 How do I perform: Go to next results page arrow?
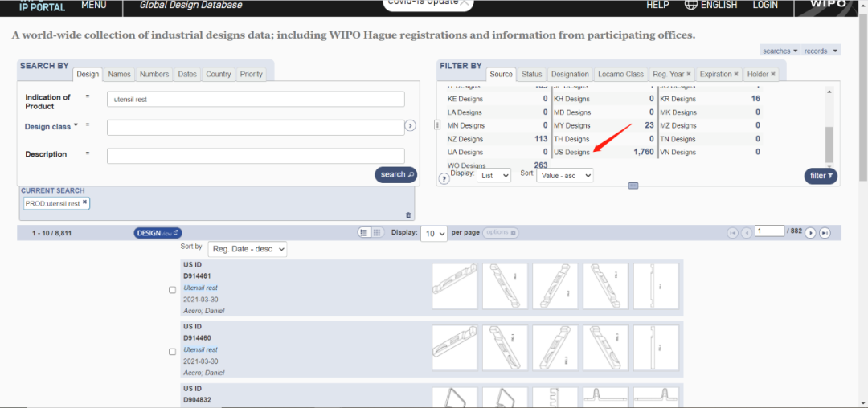pyautogui.click(x=810, y=233)
